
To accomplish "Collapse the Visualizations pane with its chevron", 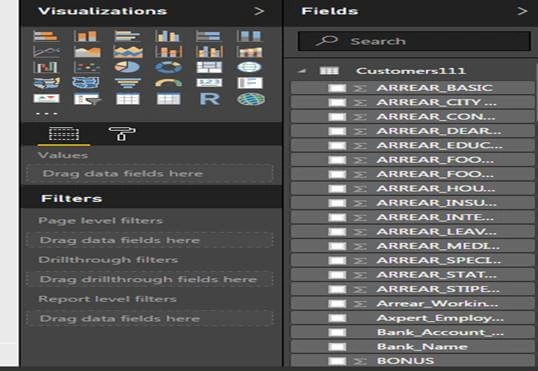I will pos(259,11).
